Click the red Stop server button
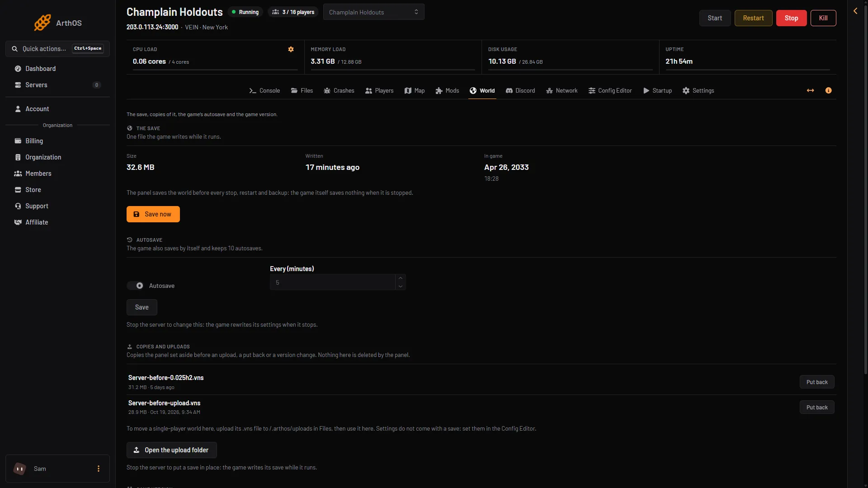 [x=791, y=18]
